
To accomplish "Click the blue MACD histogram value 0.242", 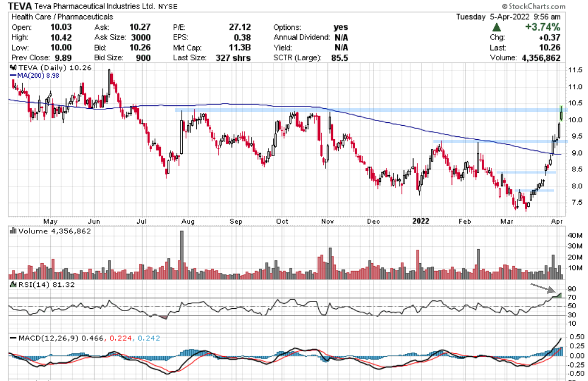I will [149, 338].
